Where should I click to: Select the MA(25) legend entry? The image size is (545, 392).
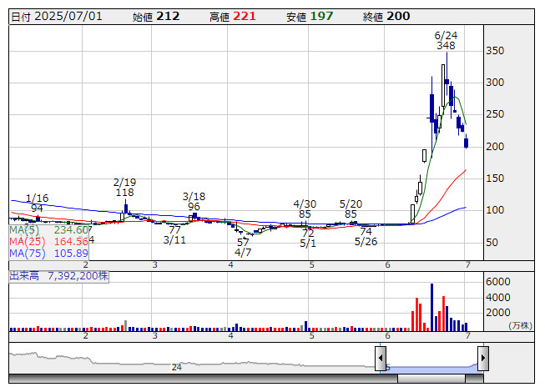click(48, 241)
